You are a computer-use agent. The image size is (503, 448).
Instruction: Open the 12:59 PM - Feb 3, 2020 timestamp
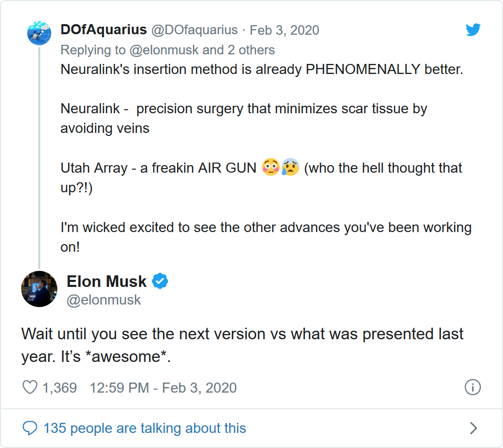(x=163, y=388)
